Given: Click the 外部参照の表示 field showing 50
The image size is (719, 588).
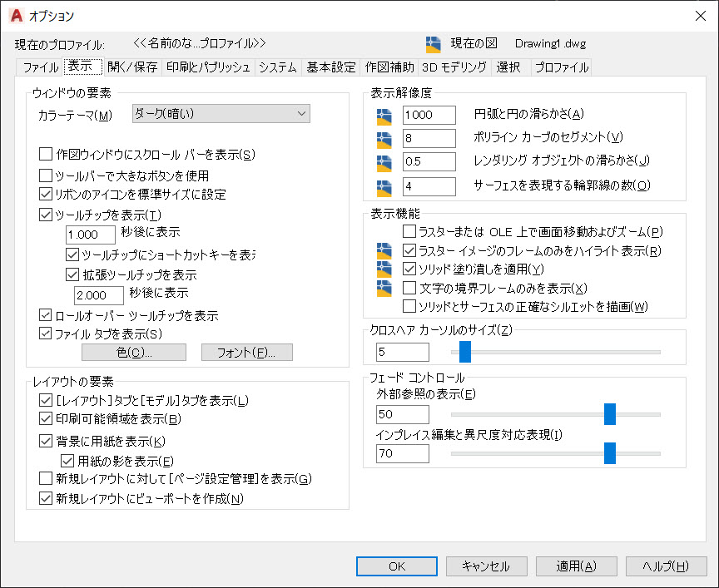Looking at the screenshot, I should (x=403, y=414).
